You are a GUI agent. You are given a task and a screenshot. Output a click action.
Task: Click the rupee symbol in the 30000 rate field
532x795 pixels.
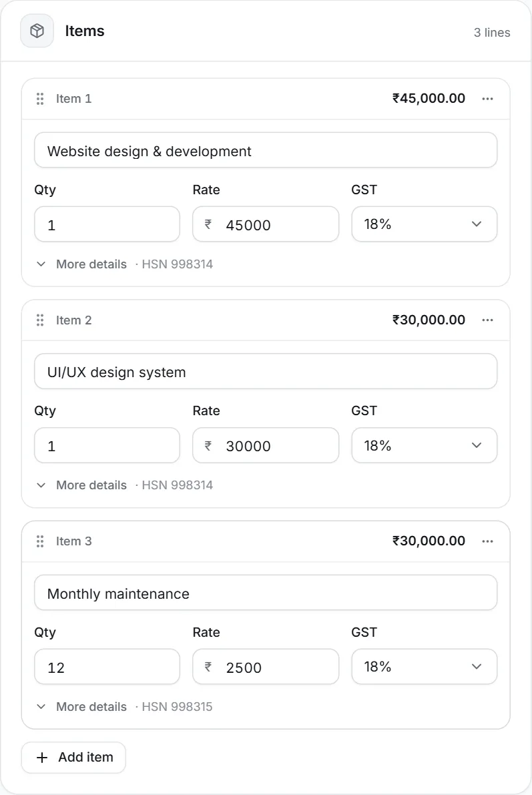point(208,446)
